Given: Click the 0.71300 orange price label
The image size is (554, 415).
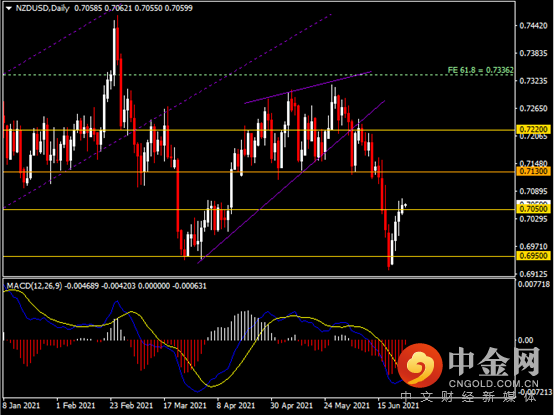Looking at the screenshot, I should [534, 171].
